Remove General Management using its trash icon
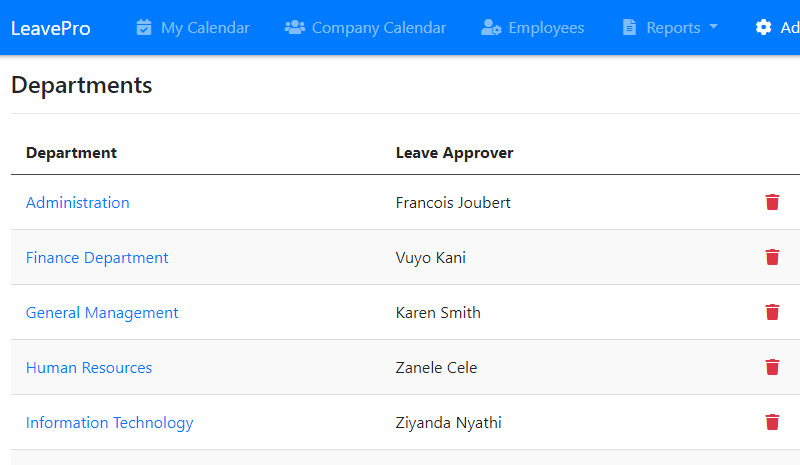Viewport: 800px width, 465px height. click(x=772, y=312)
